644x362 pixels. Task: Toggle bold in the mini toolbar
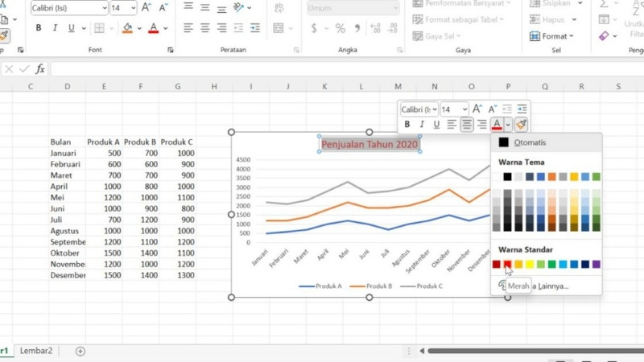[407, 125]
